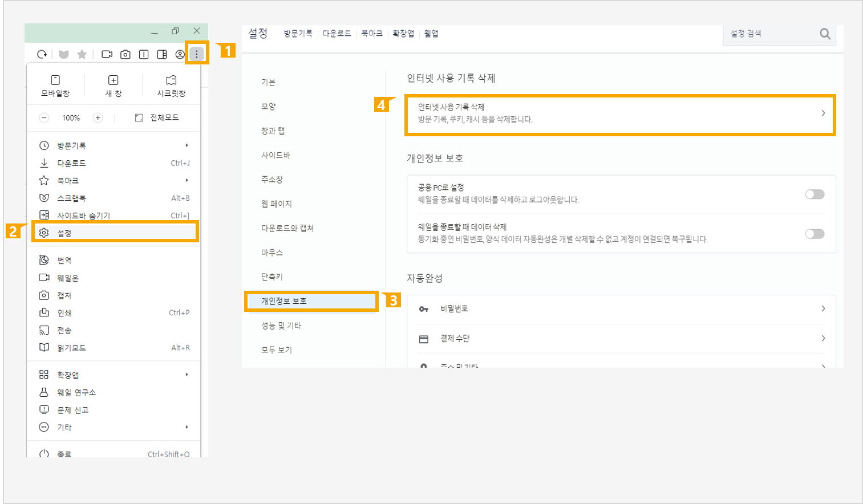The image size is (863, 504).
Task: Toggle delete data when Whale closes
Action: (x=815, y=234)
